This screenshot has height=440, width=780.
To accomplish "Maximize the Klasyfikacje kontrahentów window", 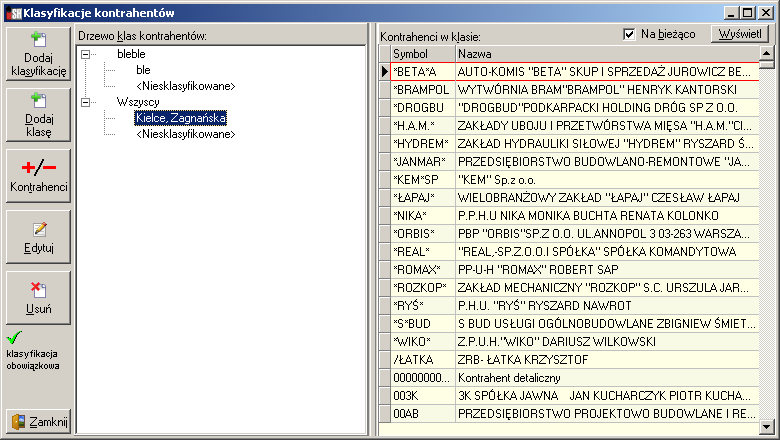I will pyautogui.click(x=747, y=13).
